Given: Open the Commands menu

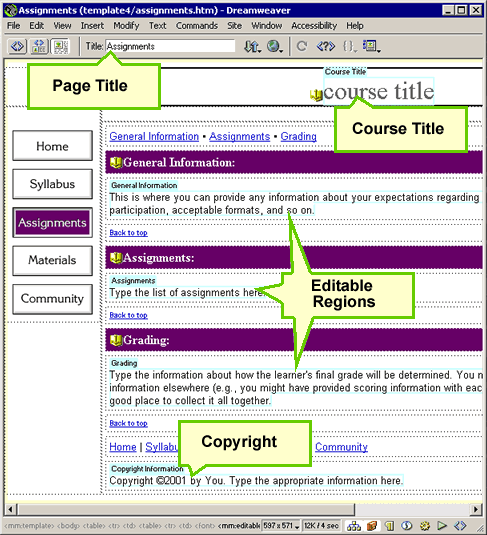Looking at the screenshot, I should pyautogui.click(x=197, y=26).
